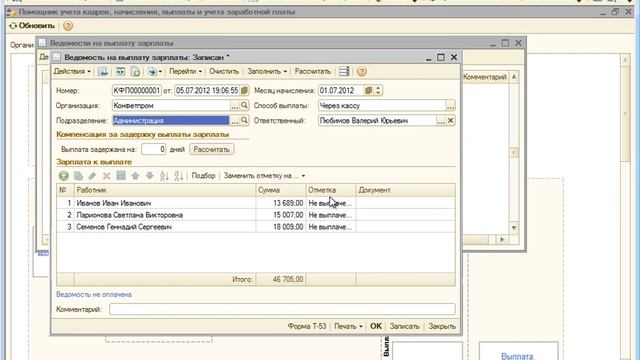This screenshot has height=360, width=640.
Task: Add a new row with green plus icon
Action: pos(64,176)
